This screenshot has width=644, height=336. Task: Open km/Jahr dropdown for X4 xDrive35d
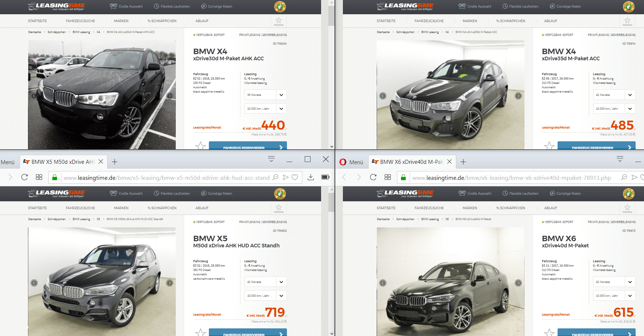click(614, 109)
